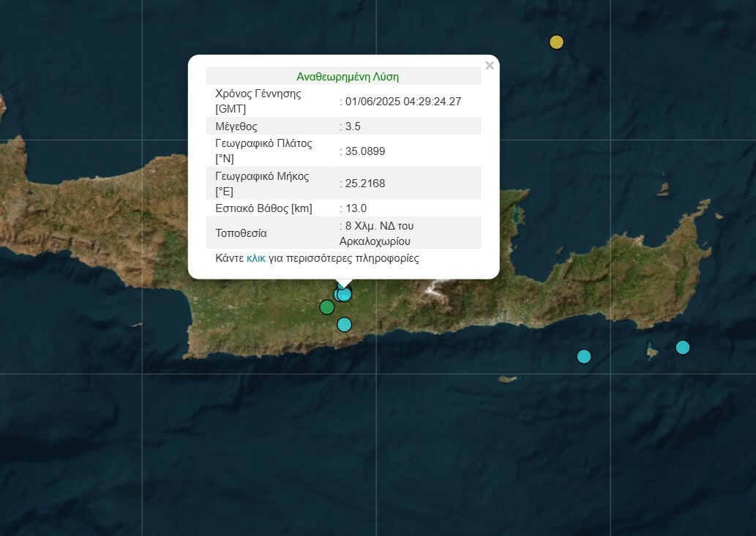Screen dimensions: 756x536
Task: Select the cyan sea marker left of the small islet
Action: pyautogui.click(x=584, y=356)
